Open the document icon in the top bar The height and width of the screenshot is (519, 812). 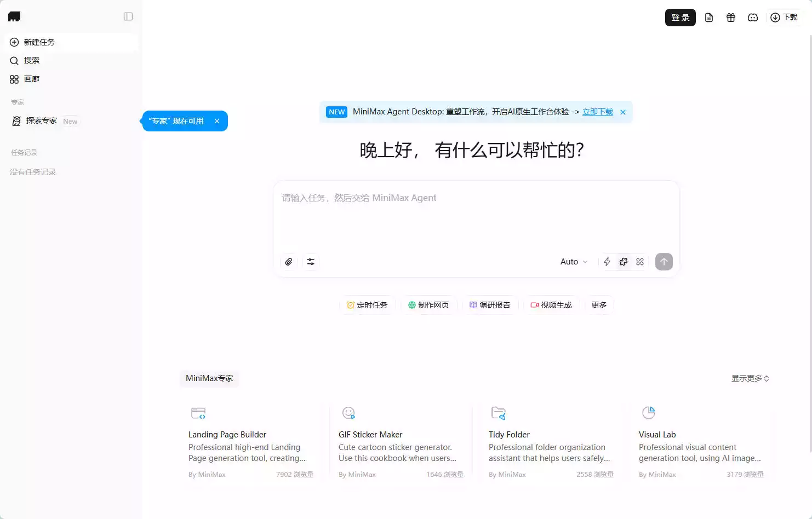tap(709, 18)
